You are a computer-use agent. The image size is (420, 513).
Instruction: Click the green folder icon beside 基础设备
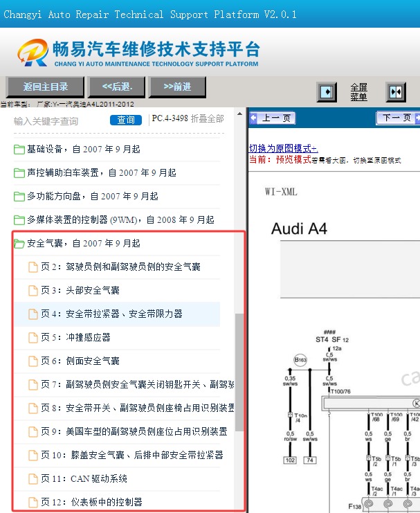coord(19,150)
